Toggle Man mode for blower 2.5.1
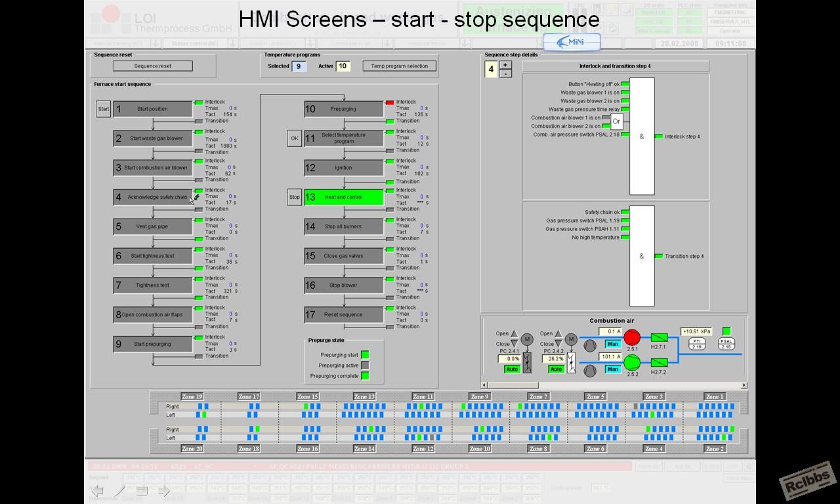840x504 pixels. pyautogui.click(x=613, y=344)
